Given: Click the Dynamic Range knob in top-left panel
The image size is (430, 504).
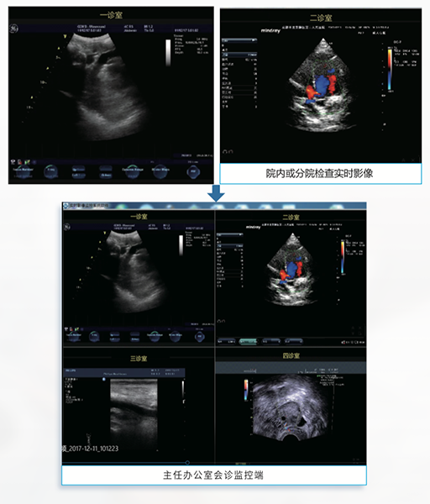Looking at the screenshot, I should coord(133,171).
